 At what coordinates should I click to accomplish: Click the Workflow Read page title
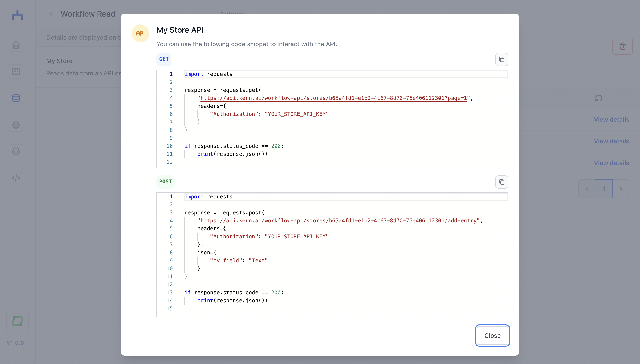click(x=88, y=14)
